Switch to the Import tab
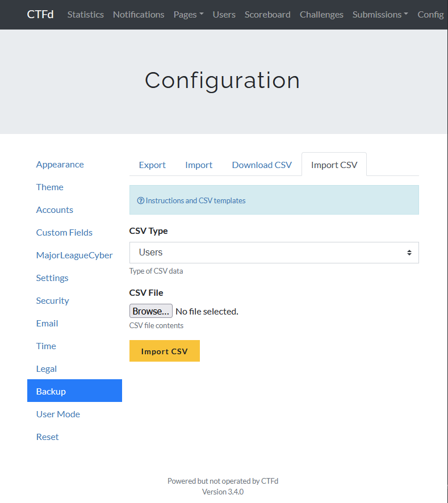The image size is (448, 503). (x=199, y=165)
